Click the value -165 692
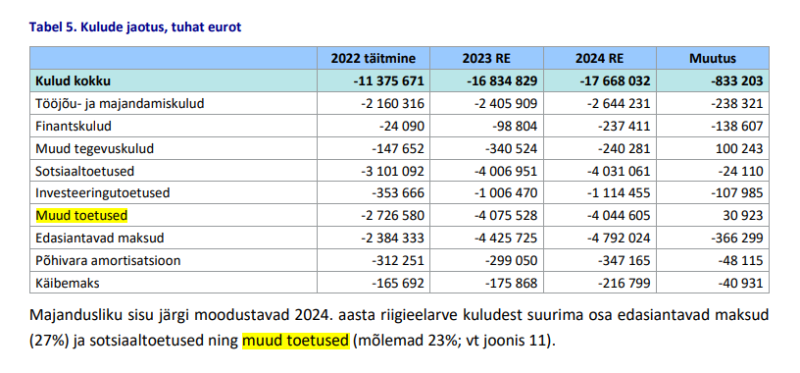This screenshot has width=800, height=373. (398, 283)
